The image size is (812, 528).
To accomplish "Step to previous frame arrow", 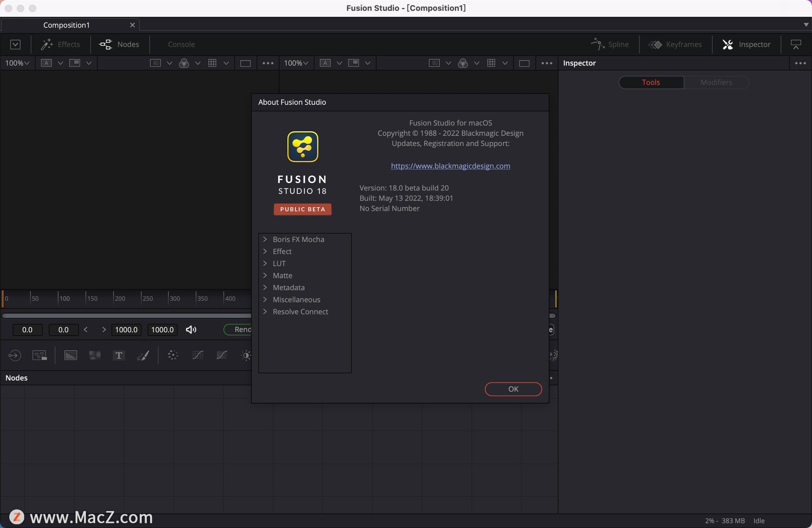I will click(x=86, y=329).
